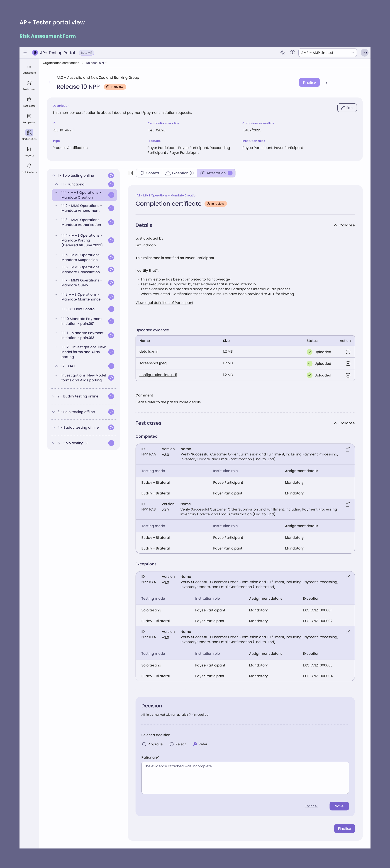Remove the details.xml uploaded evidence

349,352
